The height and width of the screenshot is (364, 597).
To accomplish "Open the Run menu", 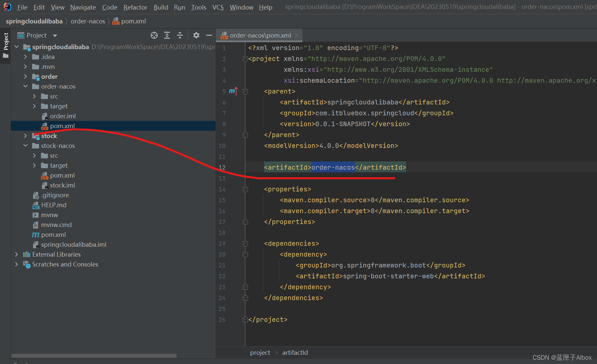I will (180, 7).
